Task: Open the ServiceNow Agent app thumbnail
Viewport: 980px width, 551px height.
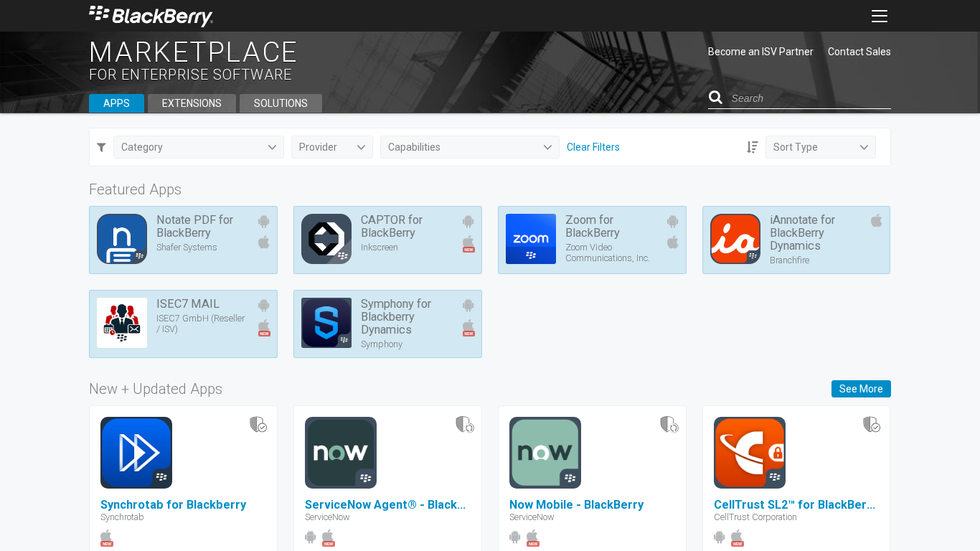Action: [x=340, y=453]
